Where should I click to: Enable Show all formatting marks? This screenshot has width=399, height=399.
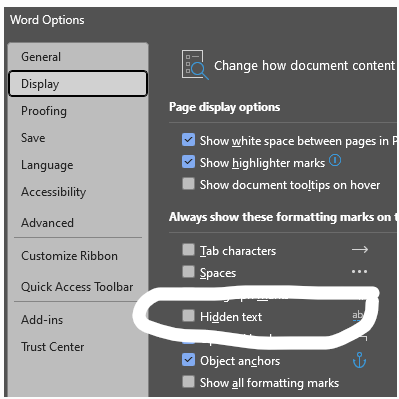(188, 382)
